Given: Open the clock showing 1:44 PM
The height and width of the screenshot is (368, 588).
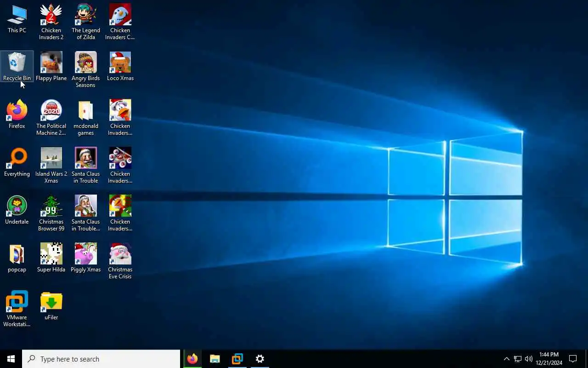Looking at the screenshot, I should [x=549, y=359].
